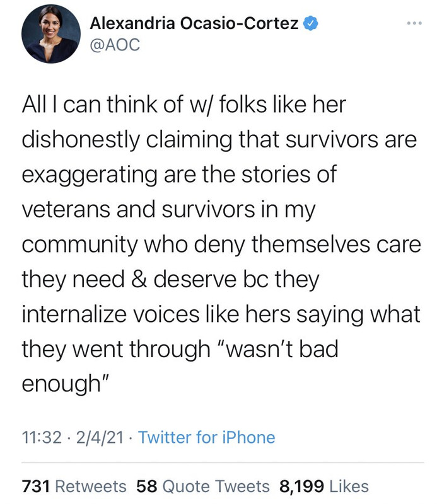Click the word "dishonestly" in tweet
This screenshot has width=437, height=504.
(81, 140)
